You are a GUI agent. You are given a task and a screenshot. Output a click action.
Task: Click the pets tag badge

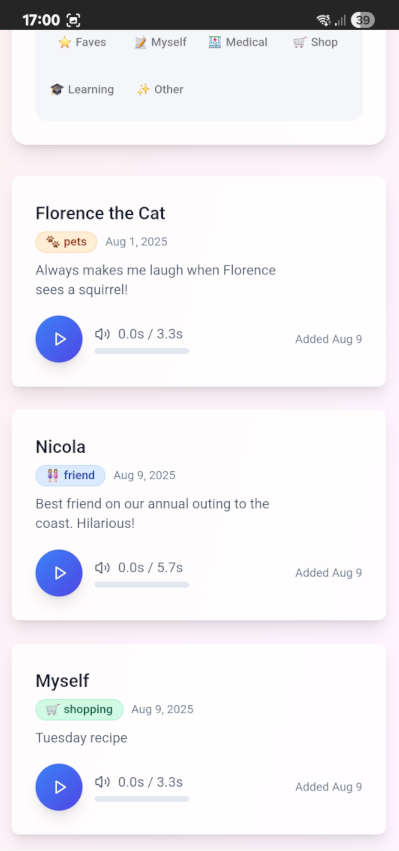(66, 242)
